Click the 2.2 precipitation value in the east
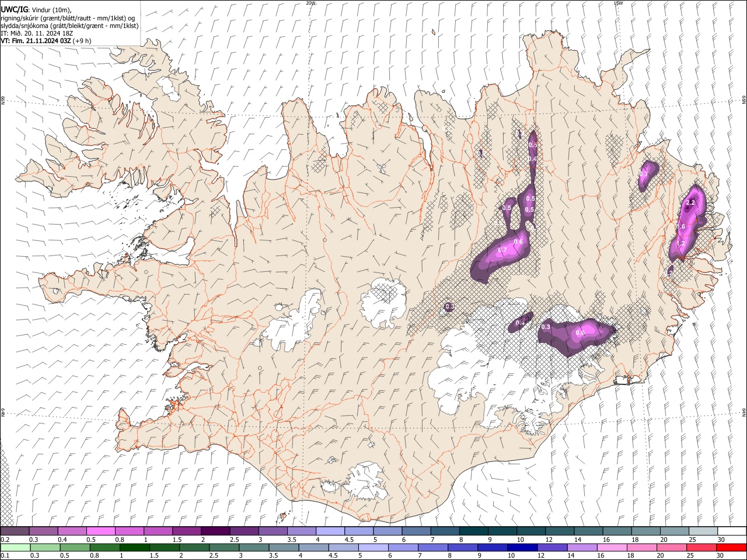Image resolution: width=747 pixels, height=560 pixels. click(690, 202)
